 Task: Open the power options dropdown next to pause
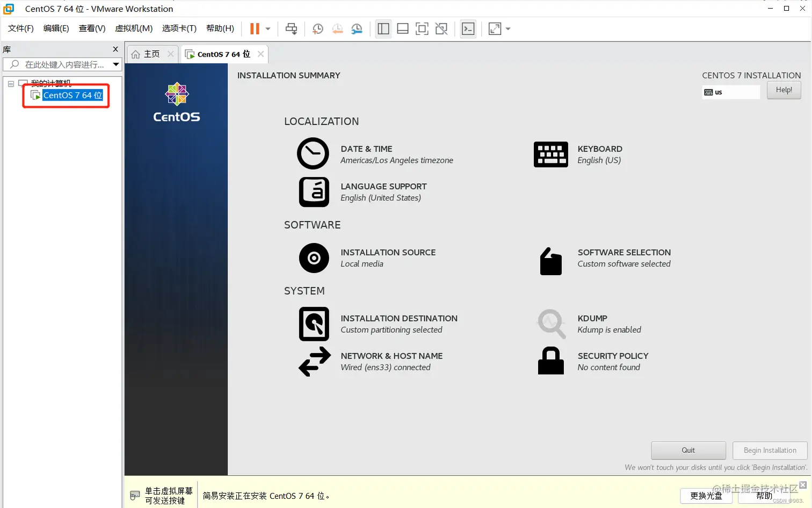[268, 29]
